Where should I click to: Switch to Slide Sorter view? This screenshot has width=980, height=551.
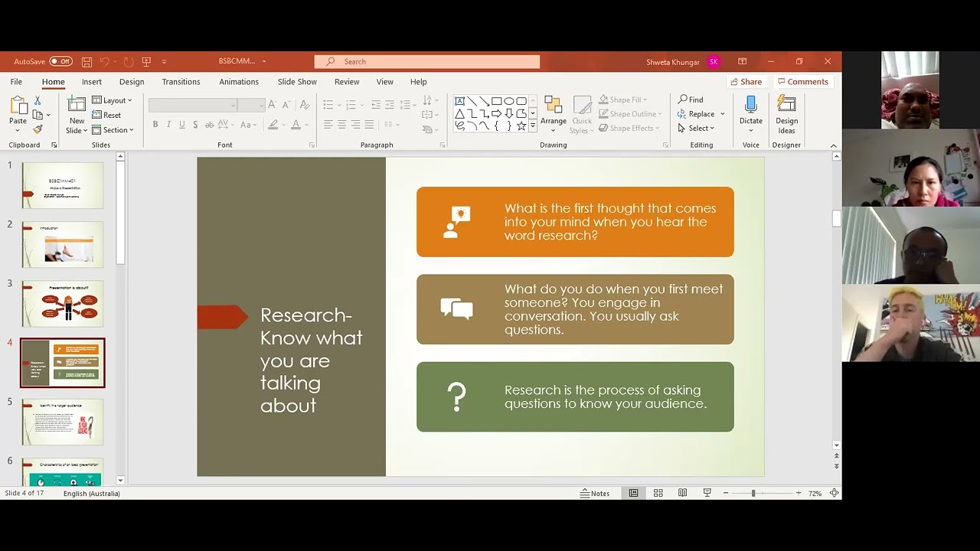click(x=658, y=494)
